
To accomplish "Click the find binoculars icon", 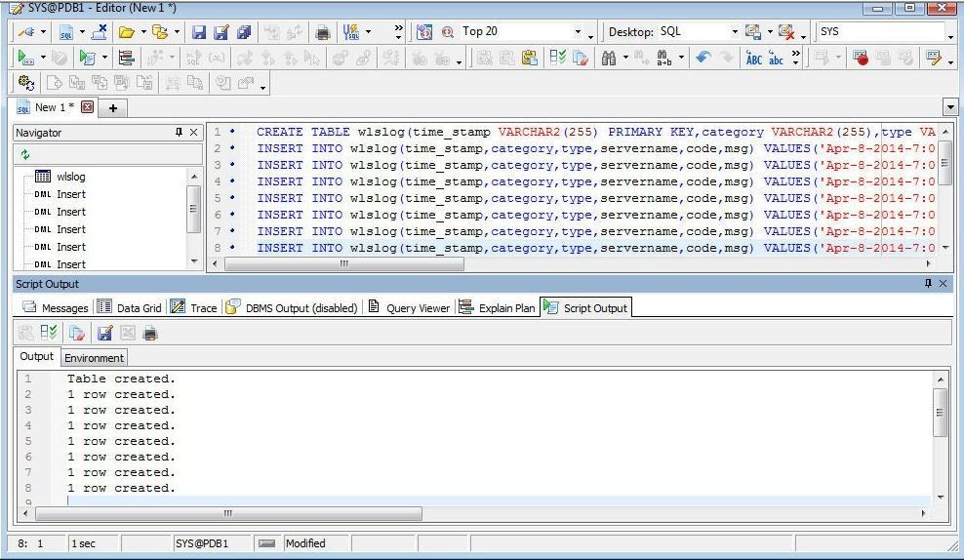I will point(609,58).
